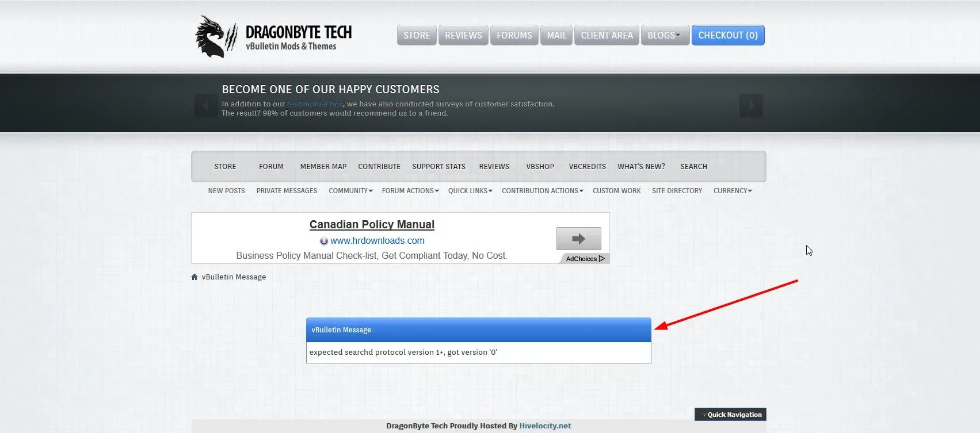Follow the testimonial box link
This screenshot has width=980, height=433.
click(315, 104)
